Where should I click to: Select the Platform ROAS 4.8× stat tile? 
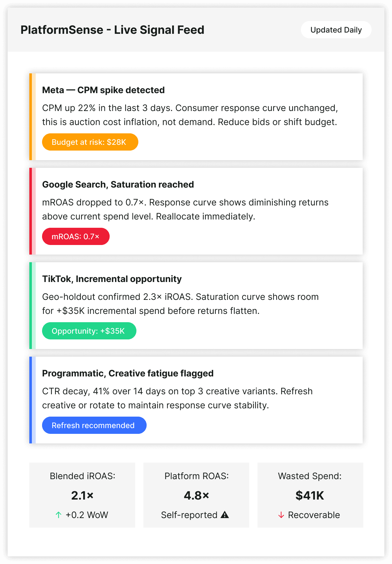[196, 495]
